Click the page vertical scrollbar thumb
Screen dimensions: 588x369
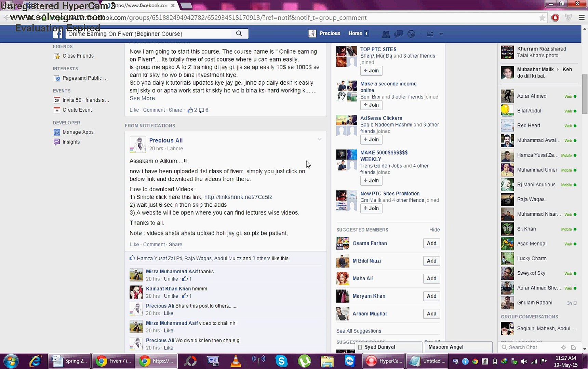(x=585, y=94)
